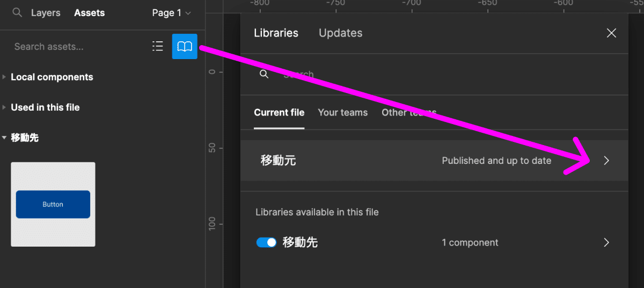Close the Libraries dialog
The width and height of the screenshot is (644, 288).
tap(611, 33)
